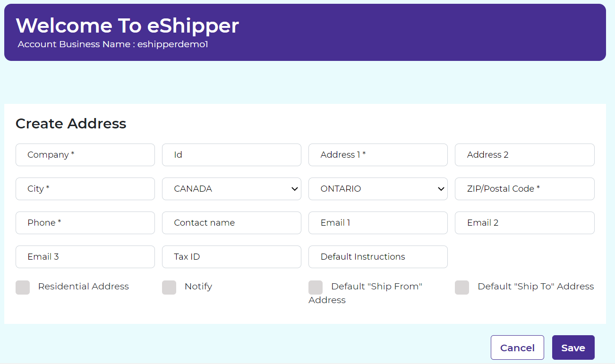
Task: Click the ZIP/Postal Code field
Action: tap(524, 189)
